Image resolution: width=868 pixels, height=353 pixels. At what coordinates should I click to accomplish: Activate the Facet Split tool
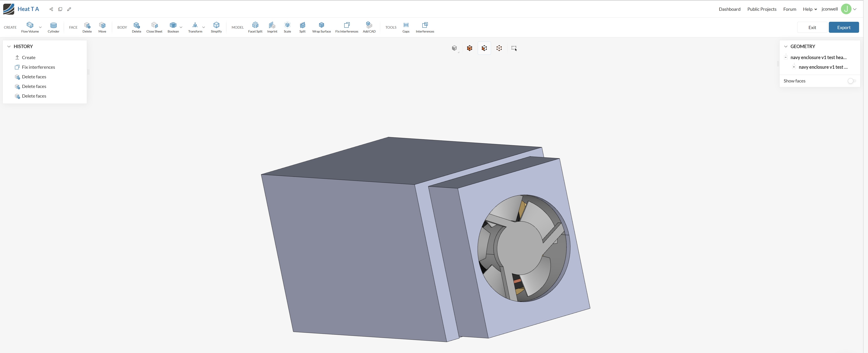255,27
